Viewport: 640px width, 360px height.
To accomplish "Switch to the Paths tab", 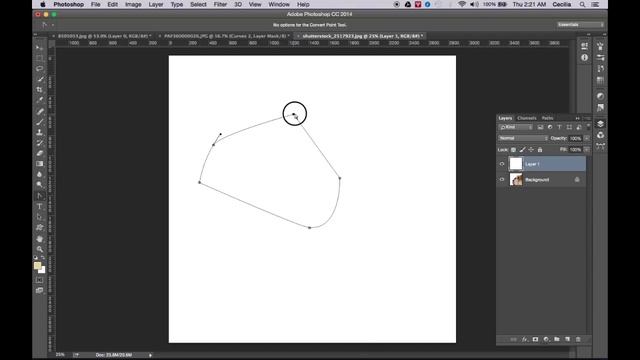I will pos(547,118).
